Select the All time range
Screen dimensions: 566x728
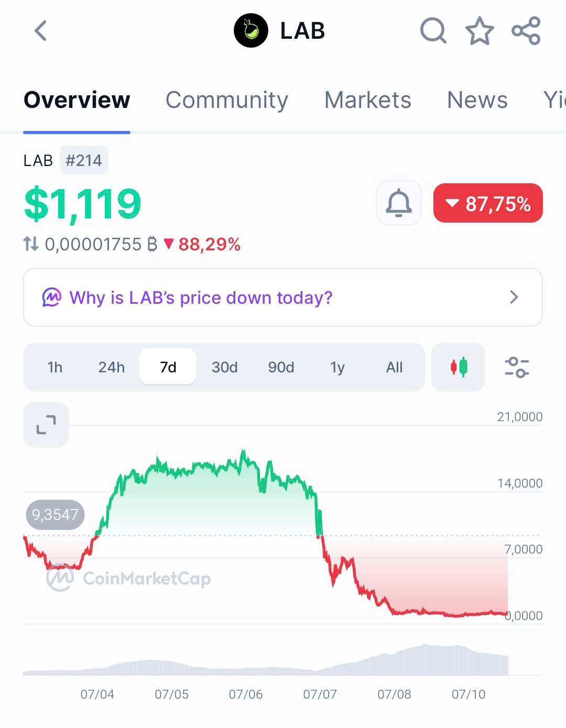(395, 367)
